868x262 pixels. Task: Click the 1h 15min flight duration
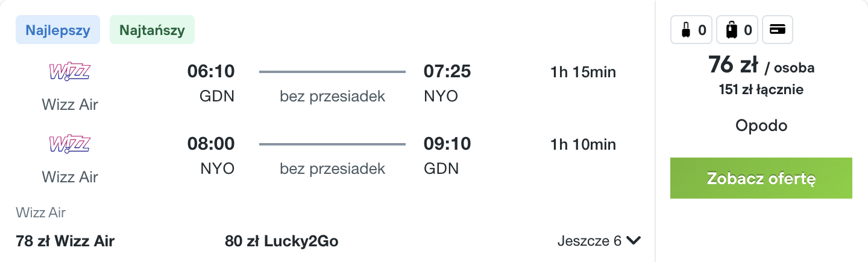[x=583, y=72]
